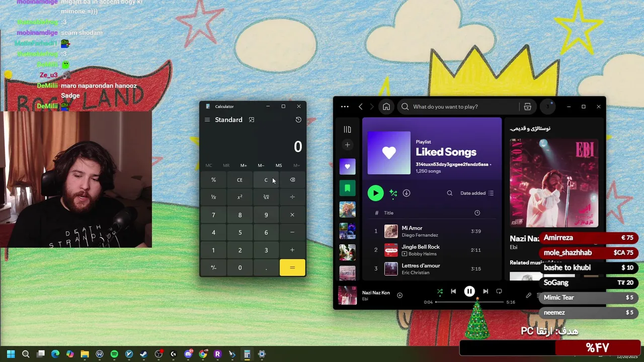Open green bookmark Your Episodes tile
The image size is (644, 362).
coord(347,188)
